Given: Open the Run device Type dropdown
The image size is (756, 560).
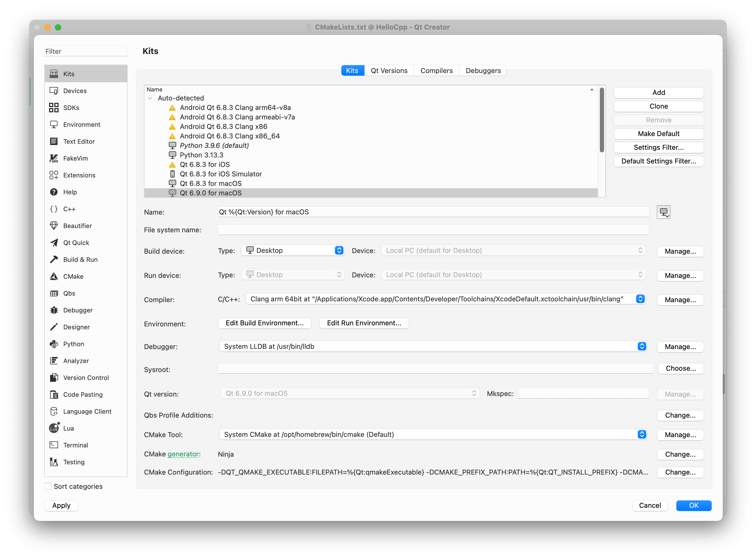Looking at the screenshot, I should tap(293, 274).
